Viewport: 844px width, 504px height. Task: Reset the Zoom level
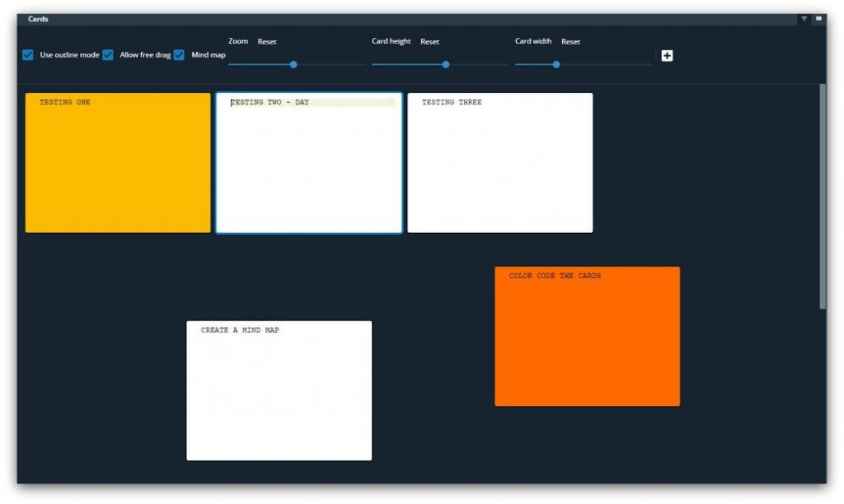tap(266, 41)
